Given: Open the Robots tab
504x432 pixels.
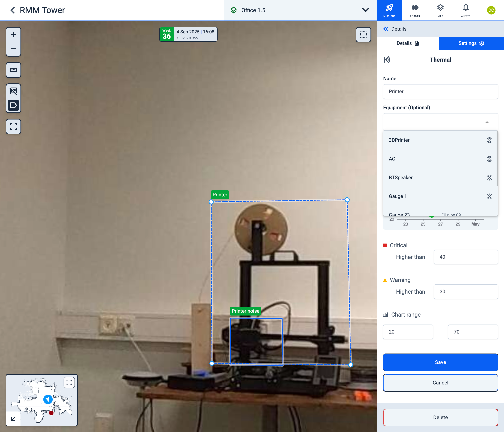Looking at the screenshot, I should point(415,10).
